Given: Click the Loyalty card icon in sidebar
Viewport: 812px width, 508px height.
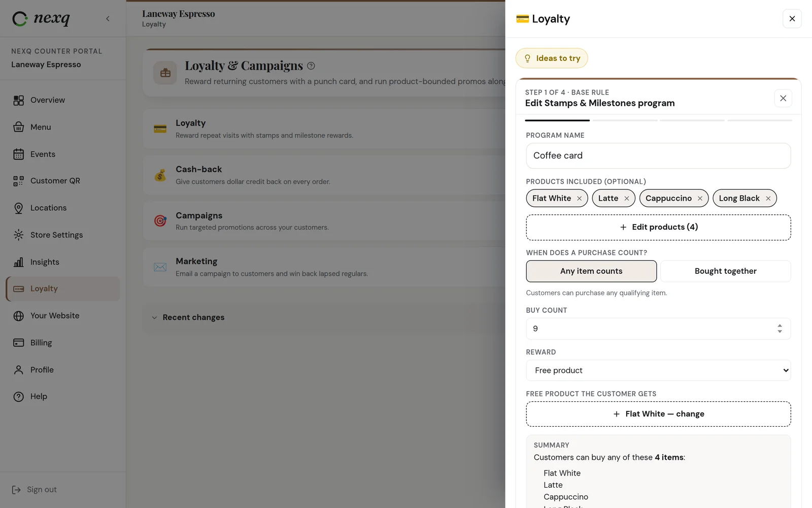Looking at the screenshot, I should pyautogui.click(x=19, y=289).
